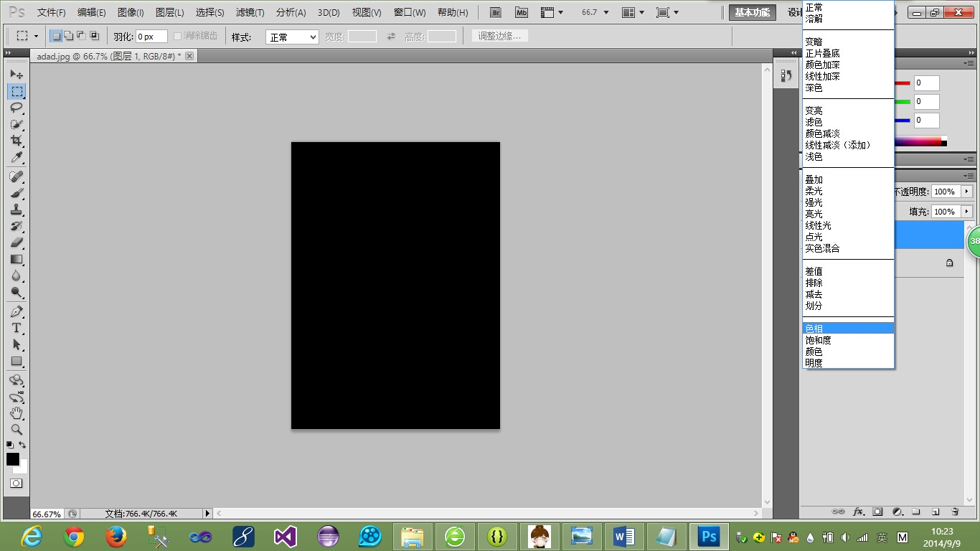The height and width of the screenshot is (551, 980).
Task: Select the Lasso tool
Action: 17,108
